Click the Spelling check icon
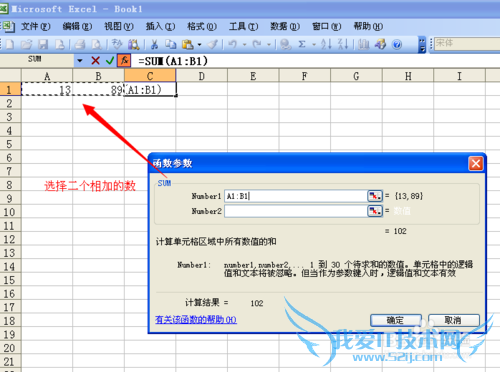 [x=117, y=44]
